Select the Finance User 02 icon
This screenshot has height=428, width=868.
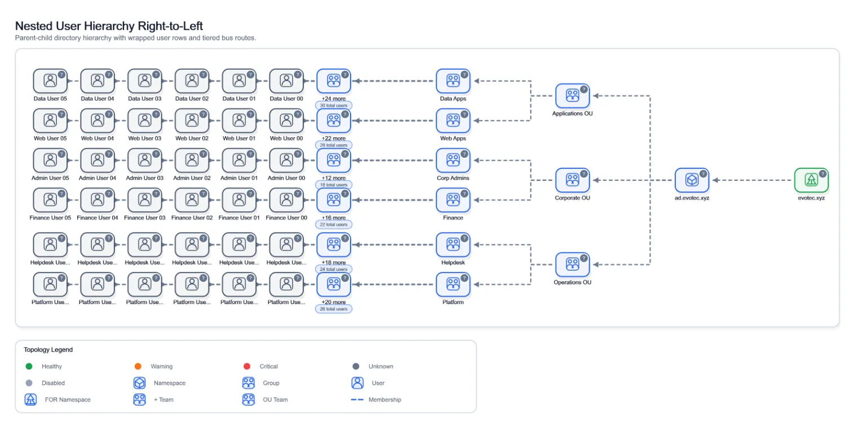pos(192,200)
